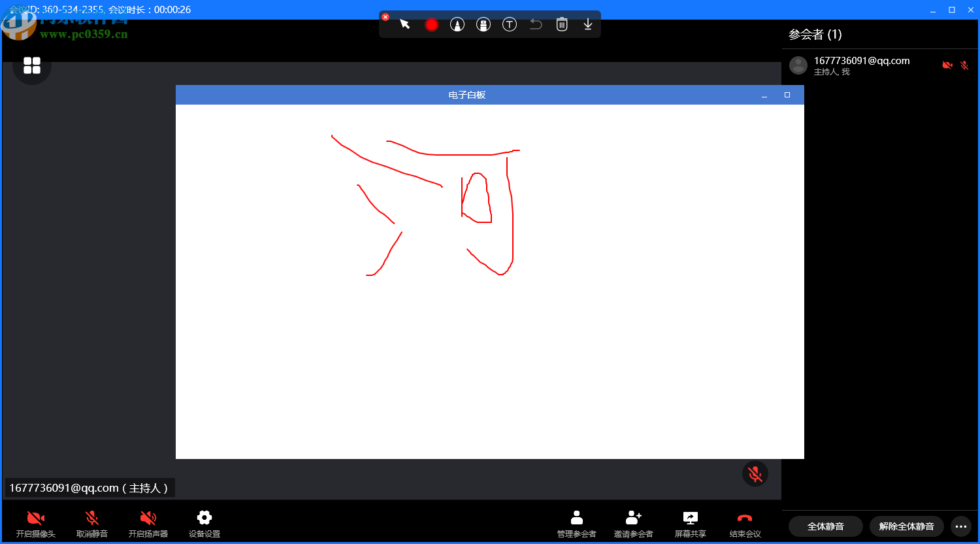Save the whiteboard with the download icon
The width and height of the screenshot is (980, 544).
click(588, 24)
